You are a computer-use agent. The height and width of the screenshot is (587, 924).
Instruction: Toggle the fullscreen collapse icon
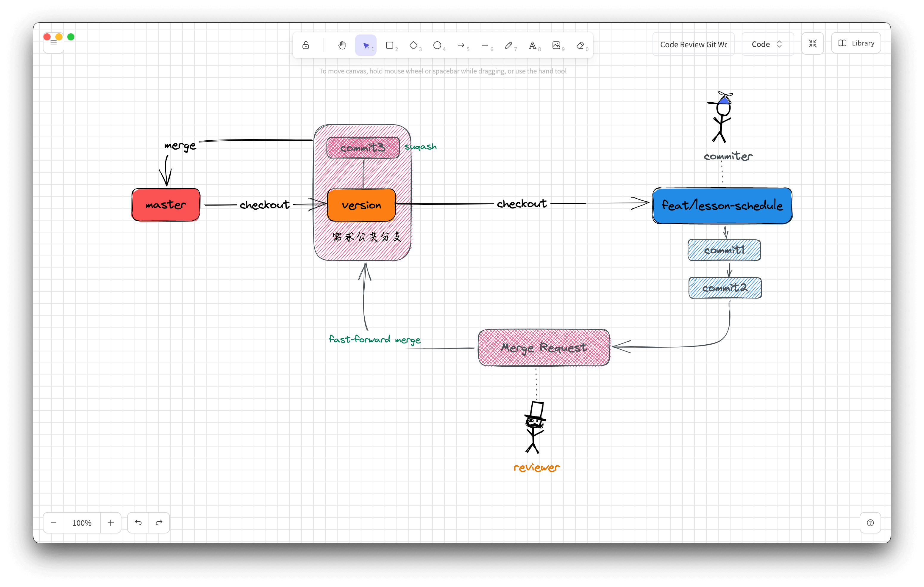812,44
